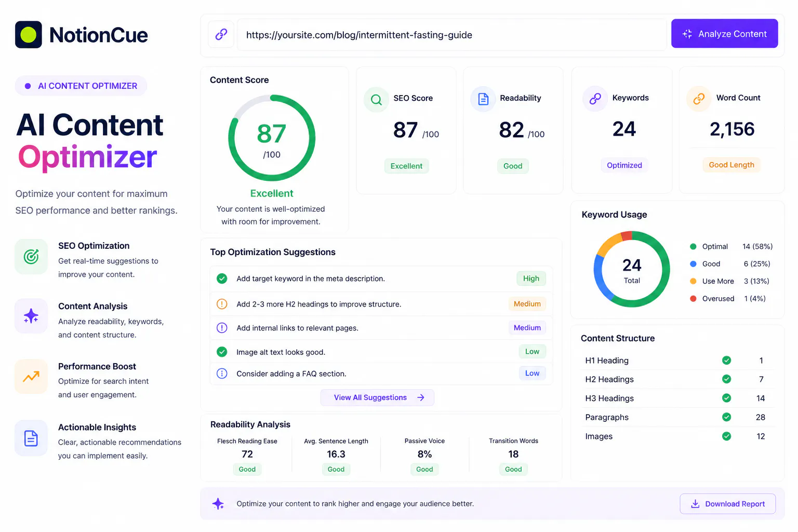Click the Analyze Content button
798x532 pixels.
[x=725, y=34]
